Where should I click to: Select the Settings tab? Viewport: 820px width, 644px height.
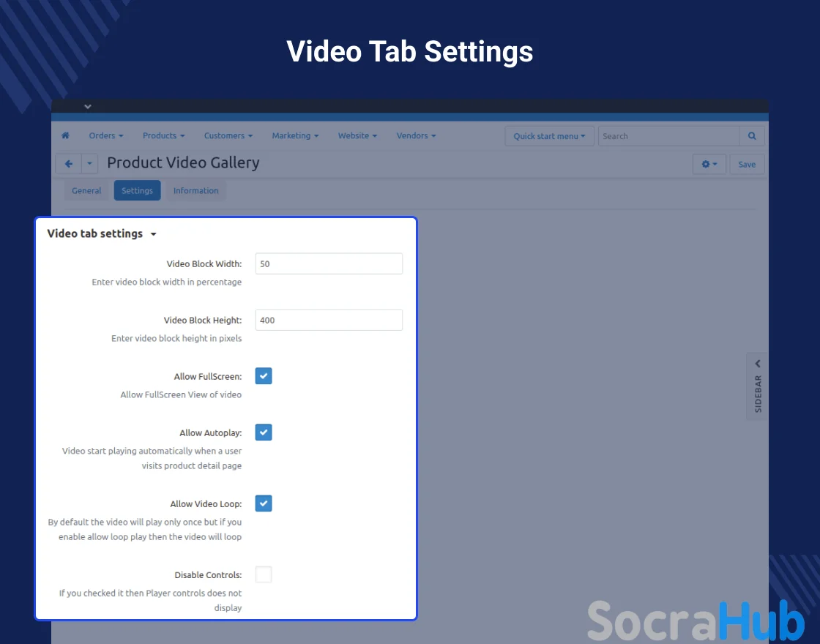[137, 190]
